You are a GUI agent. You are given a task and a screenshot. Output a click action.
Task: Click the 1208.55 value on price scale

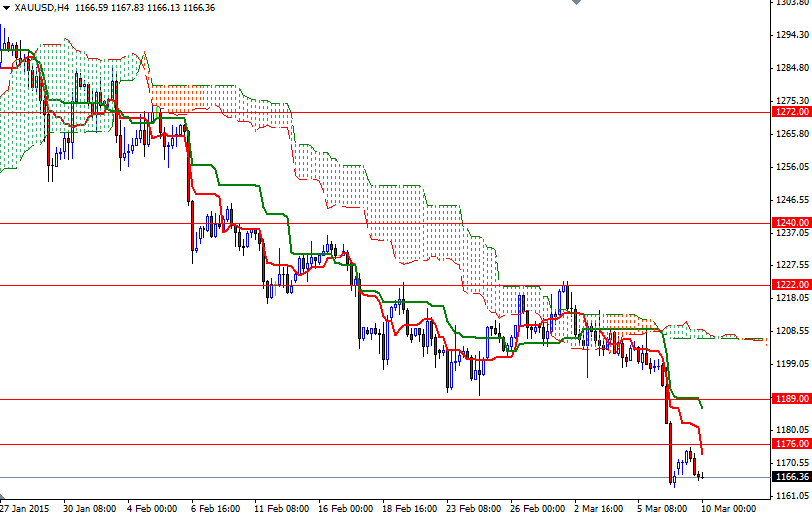(790, 331)
